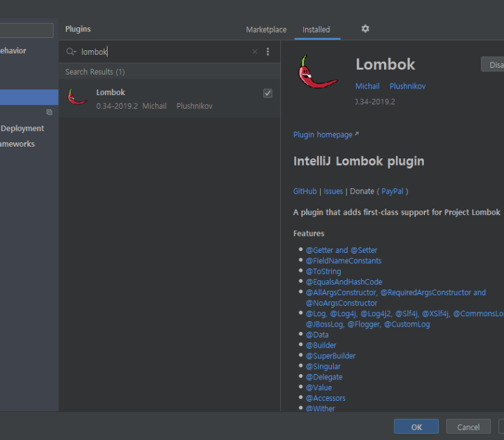The width and height of the screenshot is (504, 440).
Task: Open the GitHub link
Action: click(x=304, y=191)
